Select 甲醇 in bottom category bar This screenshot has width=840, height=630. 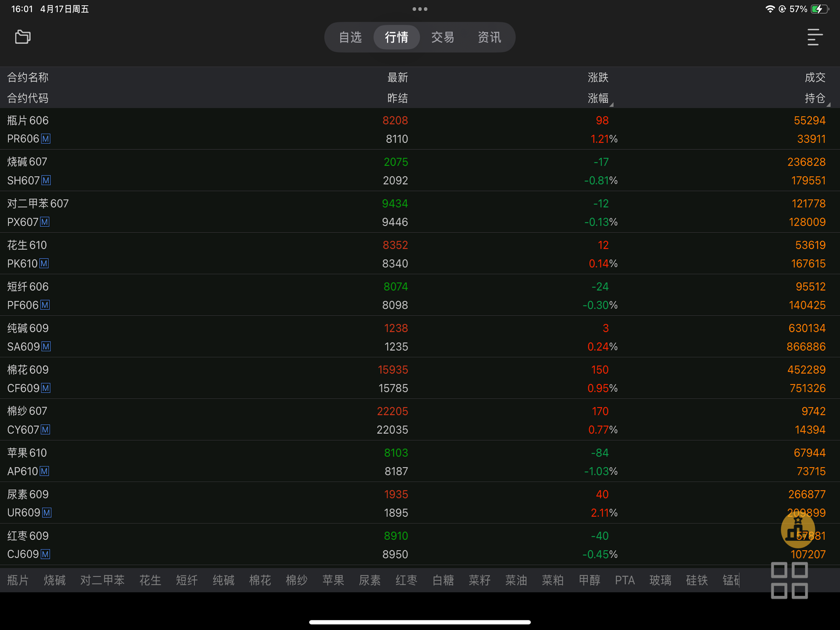tap(589, 580)
